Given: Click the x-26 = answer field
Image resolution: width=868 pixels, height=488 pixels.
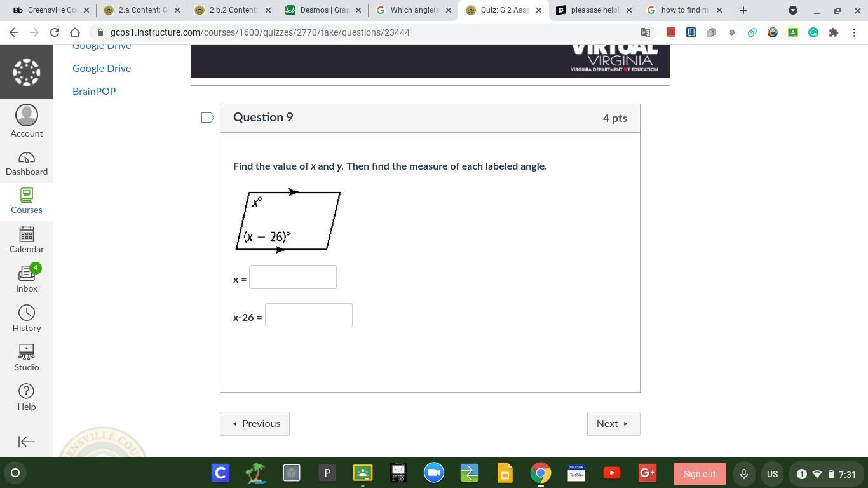Looking at the screenshot, I should coord(309,315).
